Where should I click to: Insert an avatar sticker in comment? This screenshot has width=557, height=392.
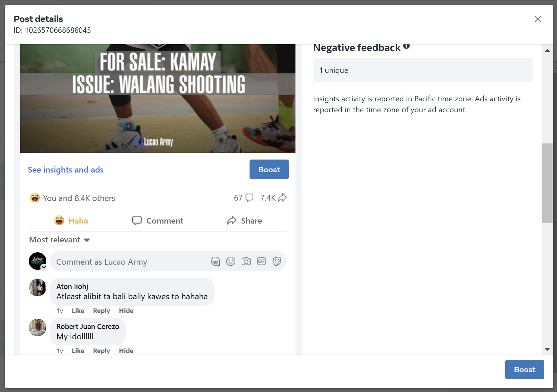click(x=215, y=262)
